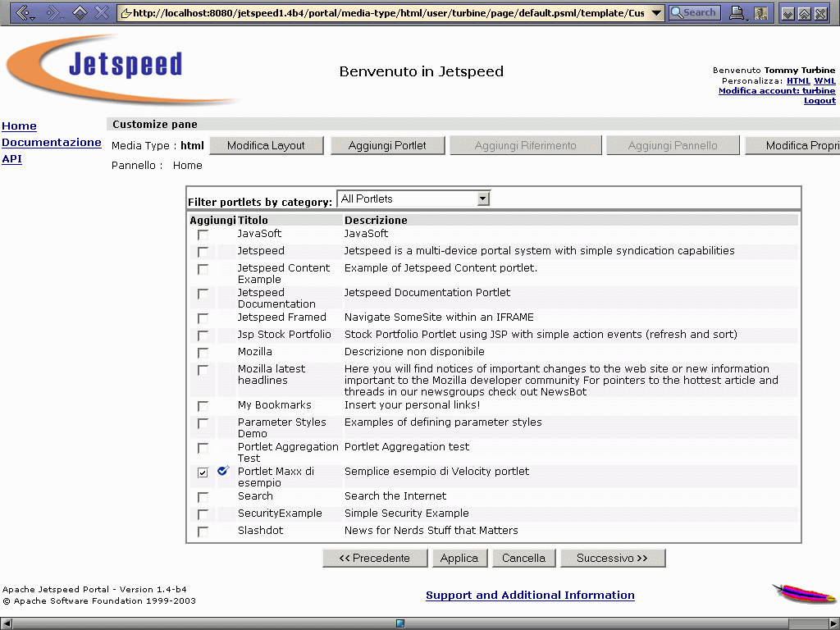Click the Modifica Layout button
This screenshot has height=630, width=840.
click(267, 145)
